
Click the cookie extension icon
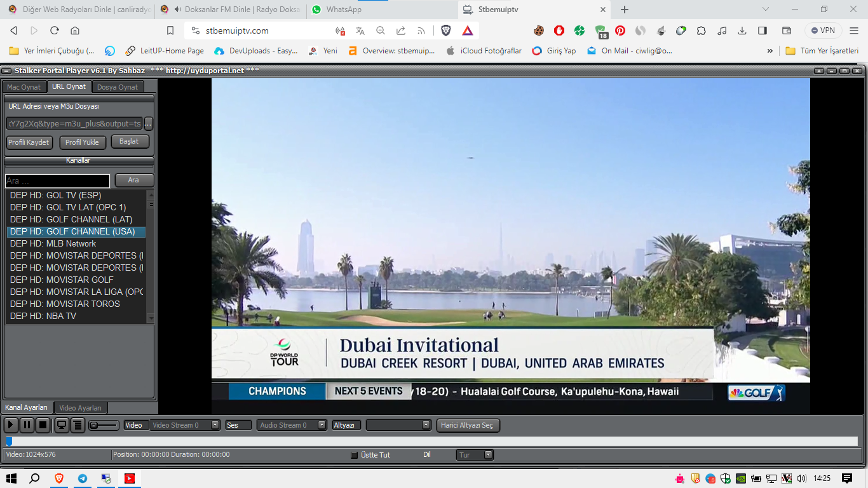click(539, 30)
